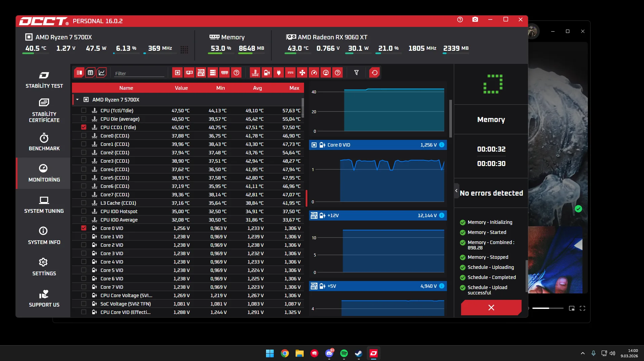Image resolution: width=644 pixels, height=361 pixels.
Task: Take a screenshot with the camera icon
Action: 475,19
